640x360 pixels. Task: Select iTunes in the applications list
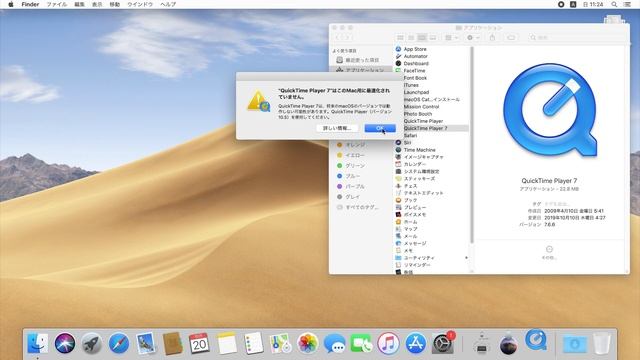(411, 85)
